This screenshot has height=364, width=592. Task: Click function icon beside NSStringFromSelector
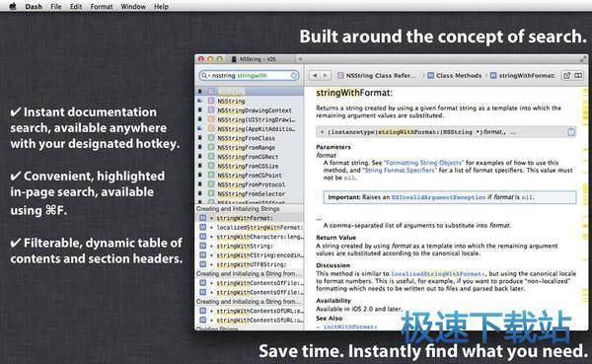tap(211, 193)
